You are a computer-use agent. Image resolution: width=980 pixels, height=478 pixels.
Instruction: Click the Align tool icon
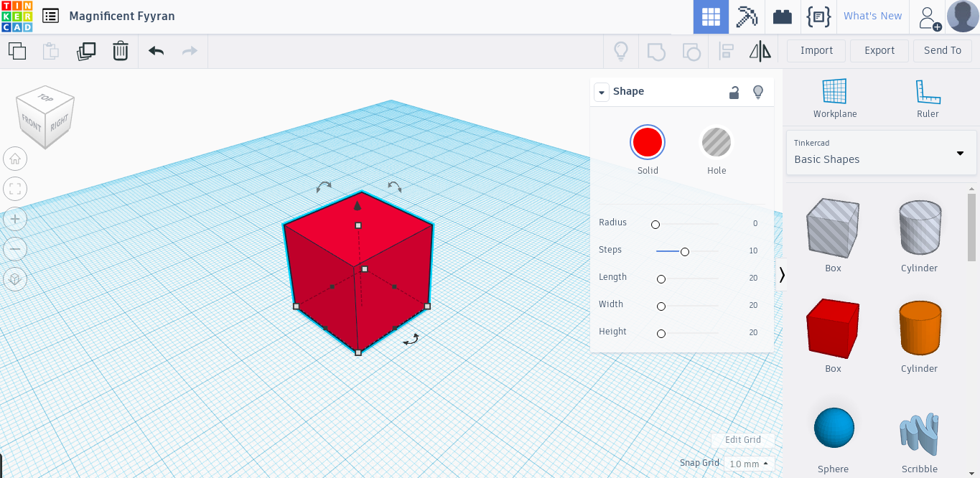(x=727, y=51)
